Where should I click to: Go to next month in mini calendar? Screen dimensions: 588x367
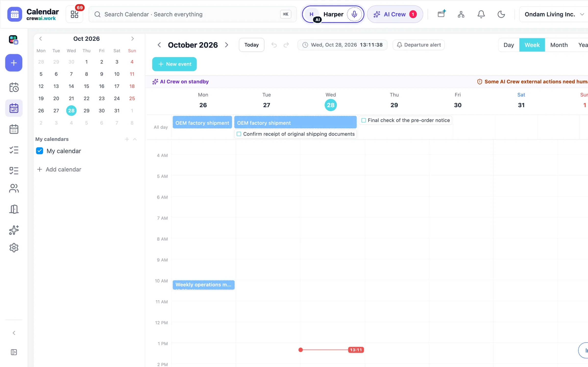132,38
